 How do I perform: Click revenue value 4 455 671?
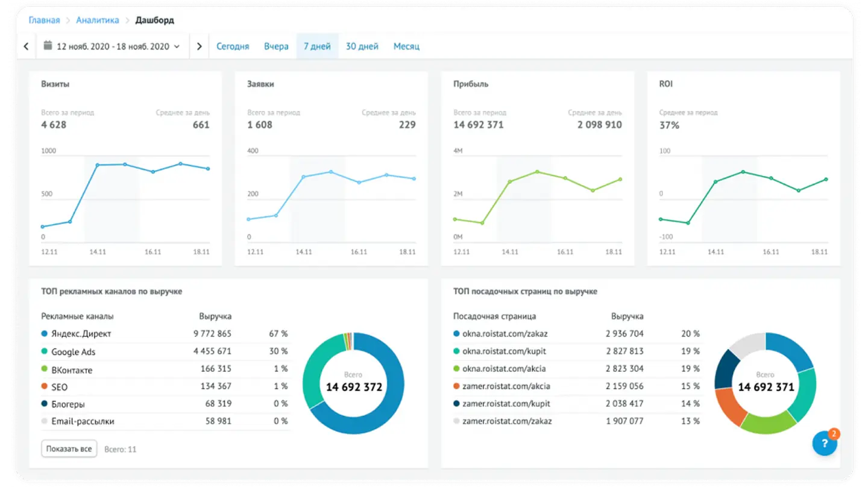(x=212, y=351)
